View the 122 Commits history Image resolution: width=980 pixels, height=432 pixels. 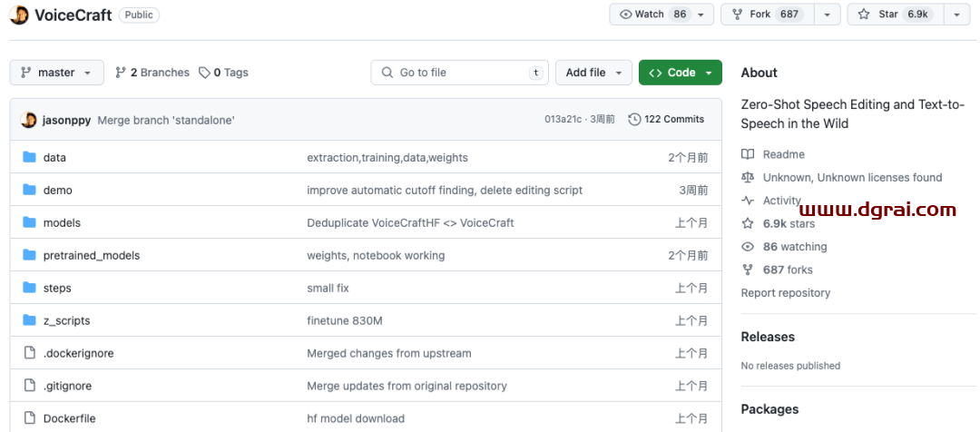coord(666,119)
